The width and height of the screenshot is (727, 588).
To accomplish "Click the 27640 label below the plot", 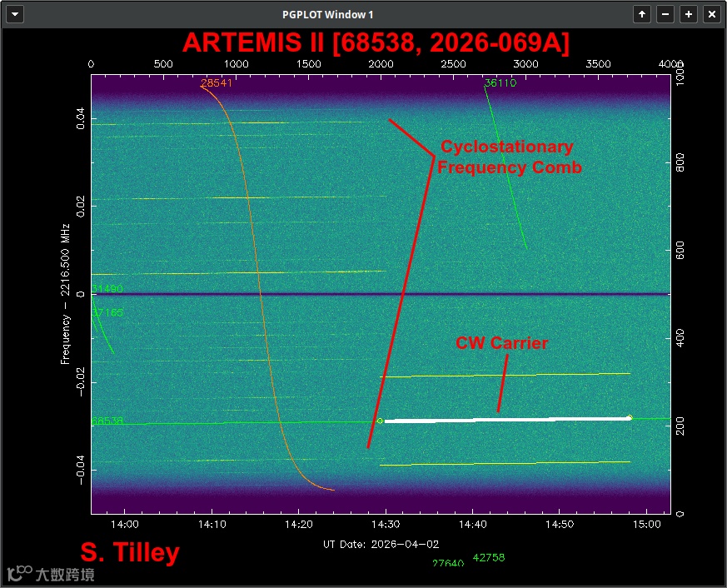I will (448, 563).
